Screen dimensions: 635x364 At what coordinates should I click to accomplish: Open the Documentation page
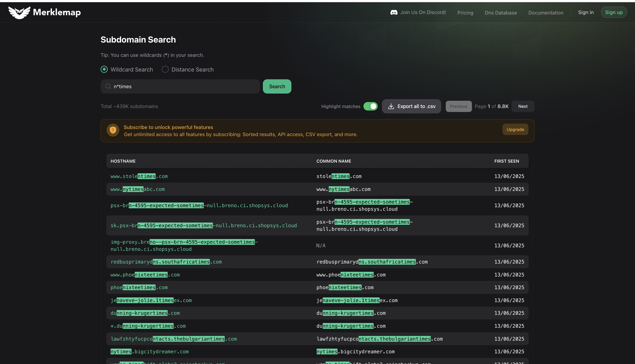546,12
